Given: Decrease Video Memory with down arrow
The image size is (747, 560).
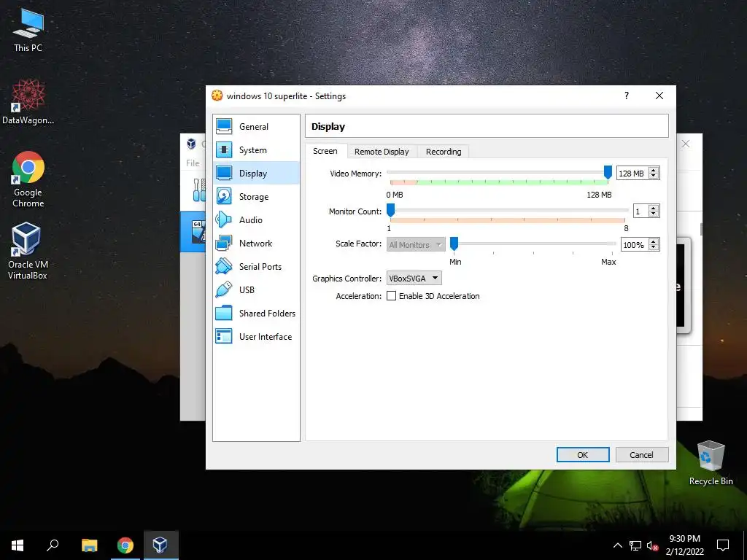Looking at the screenshot, I should click(x=654, y=176).
